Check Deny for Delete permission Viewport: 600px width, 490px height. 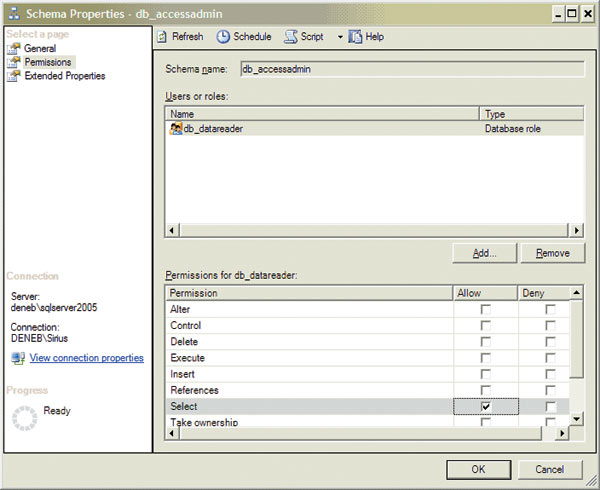click(x=550, y=342)
